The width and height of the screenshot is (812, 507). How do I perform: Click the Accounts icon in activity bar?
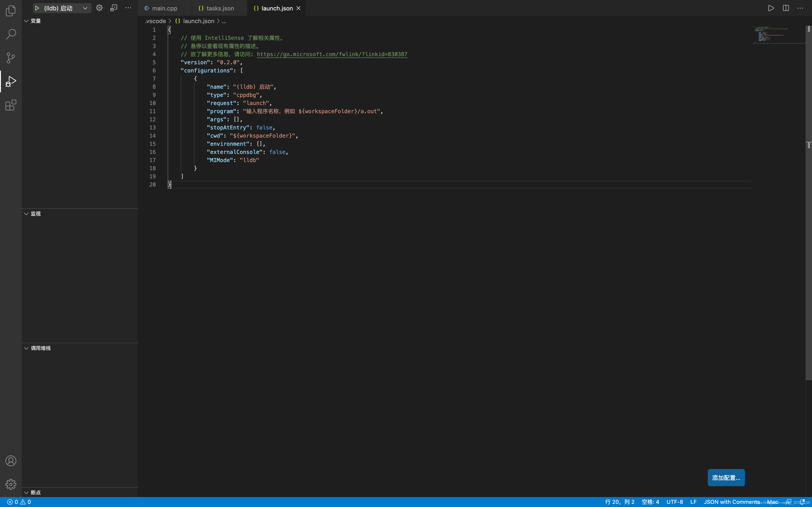[x=11, y=461]
